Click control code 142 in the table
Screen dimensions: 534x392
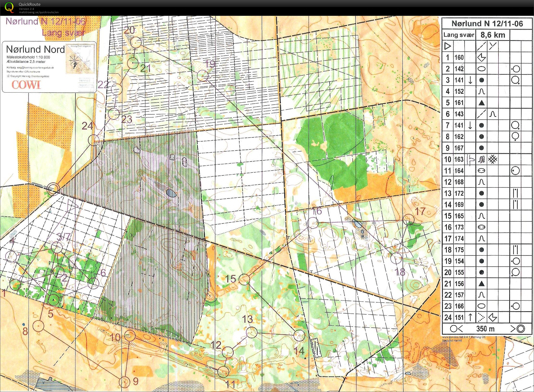click(x=459, y=69)
